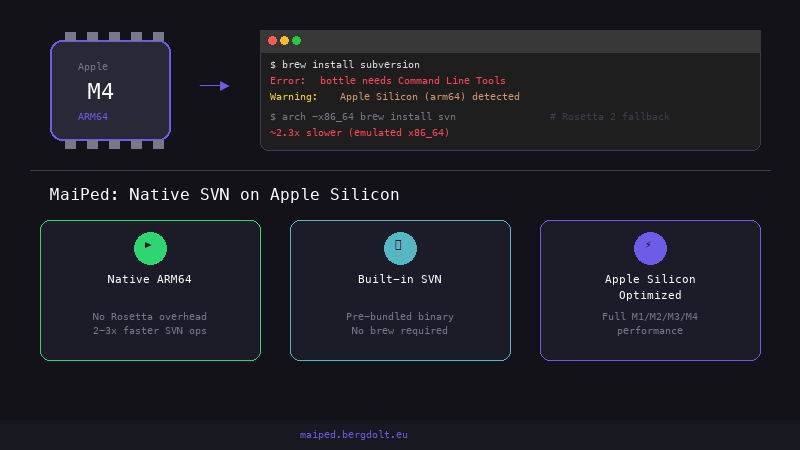Screen dimensions: 800x450
Task: Select the Apple Silicon Optimized card title
Action: (x=650, y=287)
